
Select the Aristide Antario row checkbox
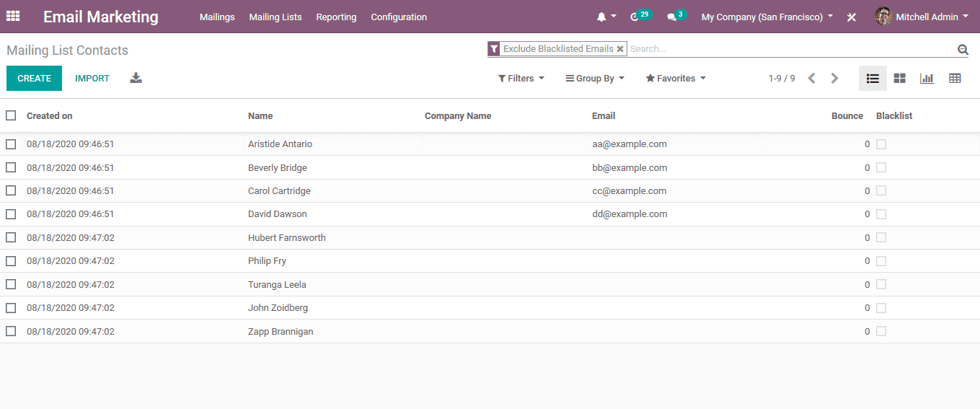click(11, 144)
